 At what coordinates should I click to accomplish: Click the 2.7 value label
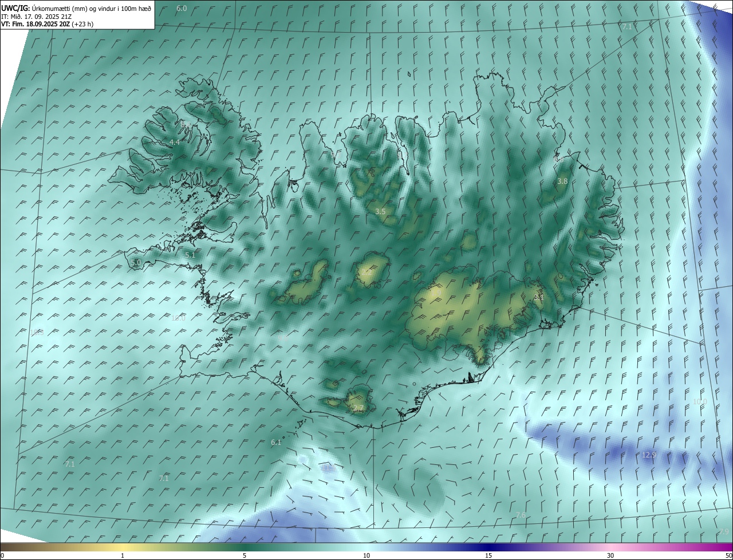358,408
